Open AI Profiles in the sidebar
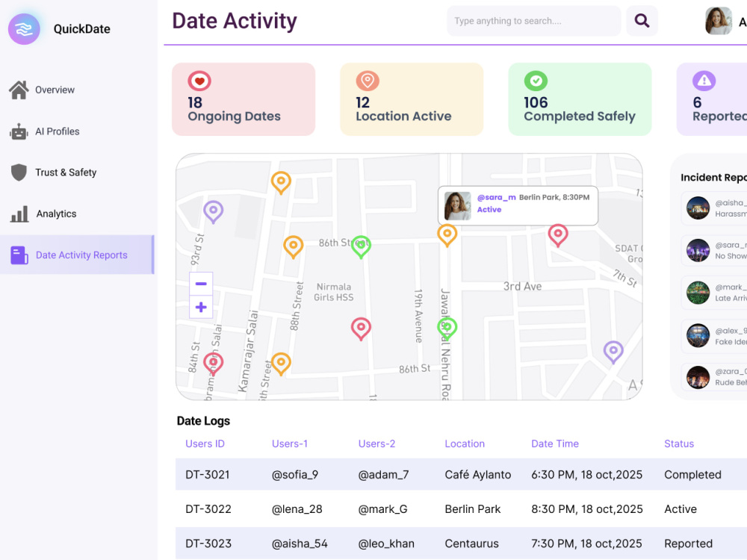The image size is (747, 560). (x=58, y=131)
